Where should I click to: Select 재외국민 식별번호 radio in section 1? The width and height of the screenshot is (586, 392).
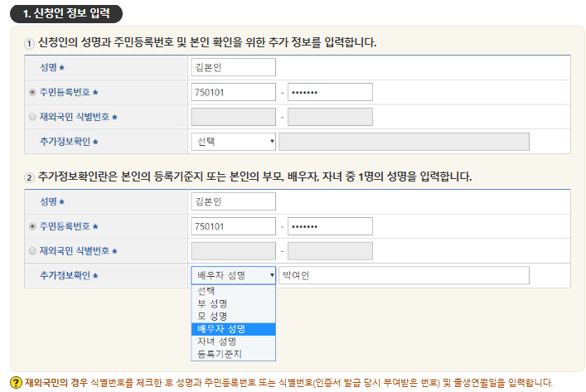coord(32,117)
